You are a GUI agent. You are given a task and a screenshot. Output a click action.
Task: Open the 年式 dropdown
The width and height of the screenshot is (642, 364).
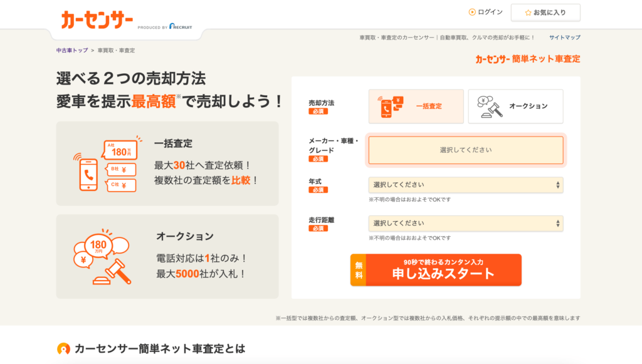[x=465, y=185]
